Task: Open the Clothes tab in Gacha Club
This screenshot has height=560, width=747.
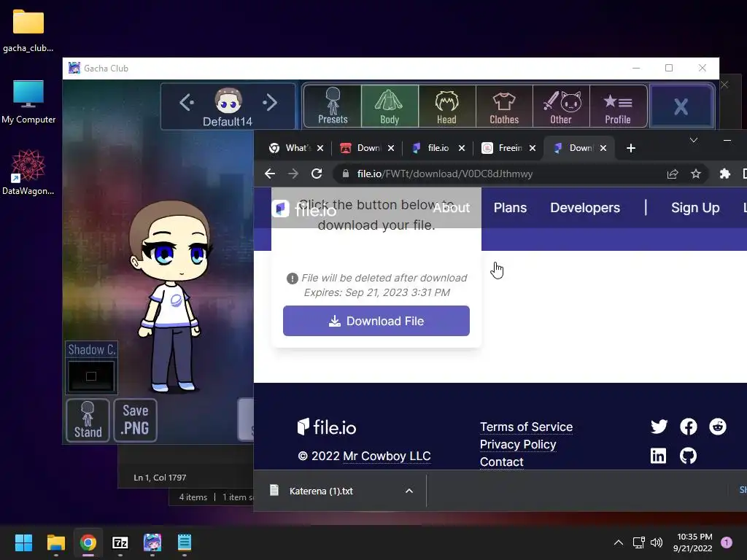Action: tap(504, 106)
